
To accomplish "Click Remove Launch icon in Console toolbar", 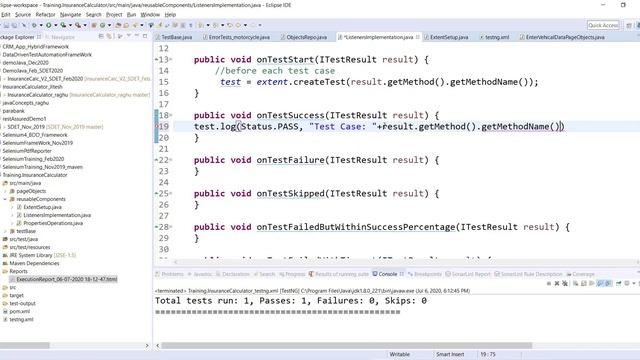I will tap(557, 283).
